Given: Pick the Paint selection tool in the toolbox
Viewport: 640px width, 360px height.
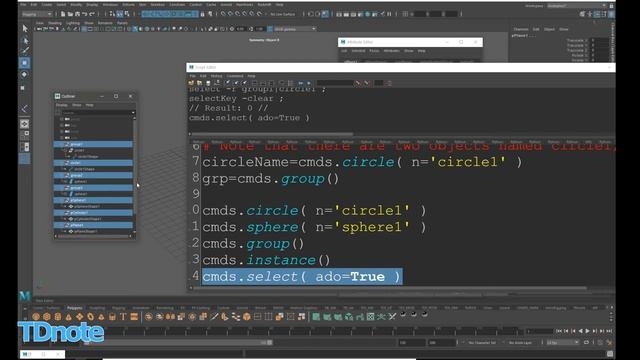Looking at the screenshot, I should [x=25, y=51].
